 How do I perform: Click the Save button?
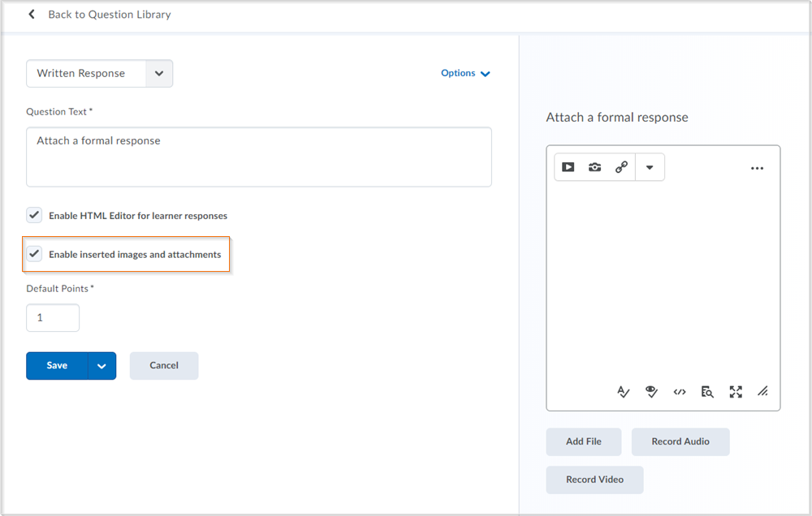pyautogui.click(x=57, y=366)
